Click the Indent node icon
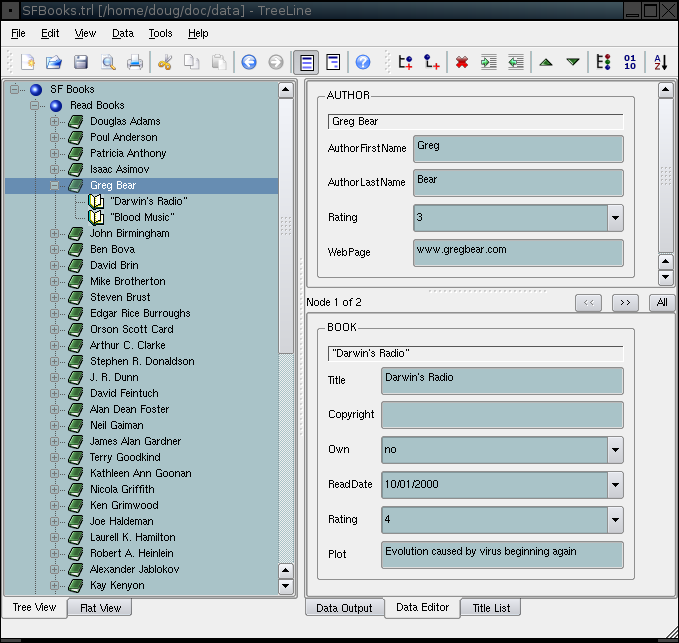The height and width of the screenshot is (643, 679). (489, 62)
